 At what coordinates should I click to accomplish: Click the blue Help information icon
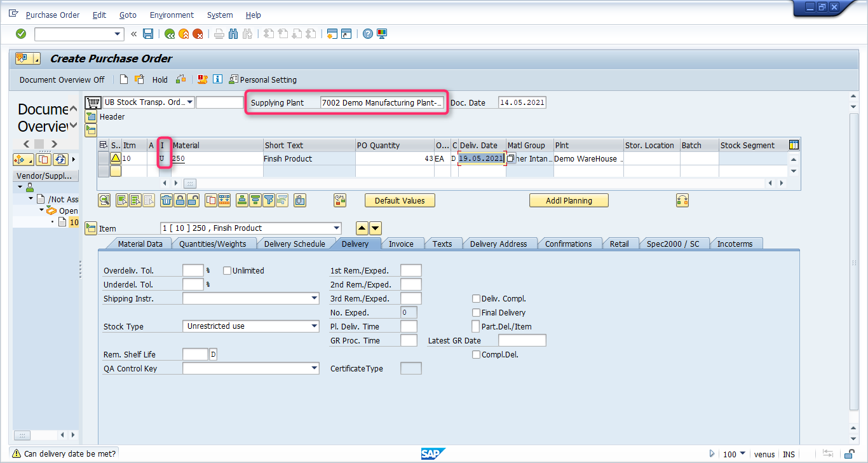pos(217,79)
